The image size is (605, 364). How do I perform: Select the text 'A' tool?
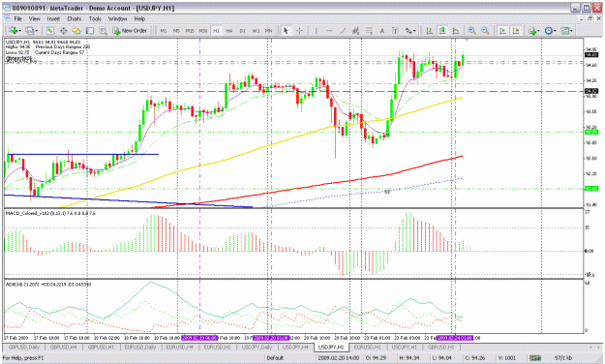(382, 30)
